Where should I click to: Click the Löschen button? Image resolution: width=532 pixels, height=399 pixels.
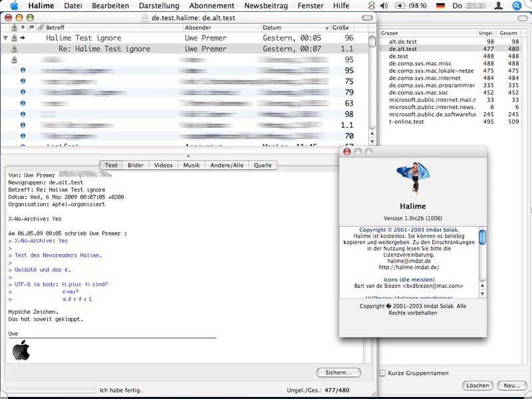tap(477, 386)
